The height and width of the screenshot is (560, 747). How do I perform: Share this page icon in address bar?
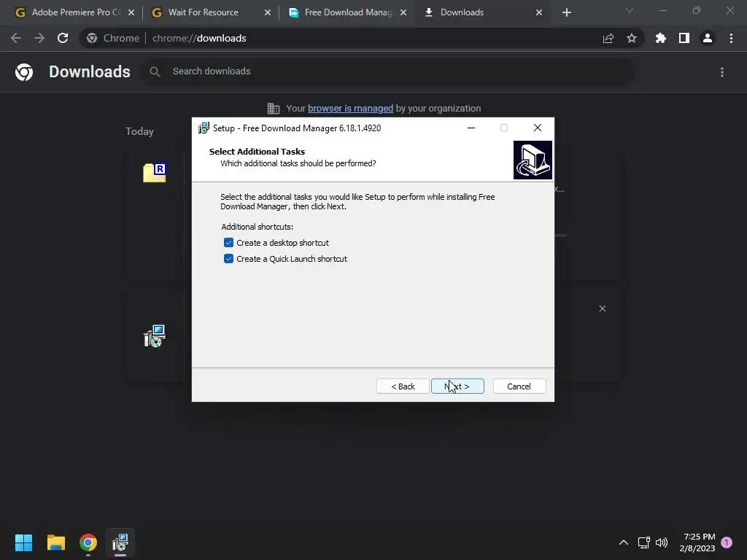608,39
